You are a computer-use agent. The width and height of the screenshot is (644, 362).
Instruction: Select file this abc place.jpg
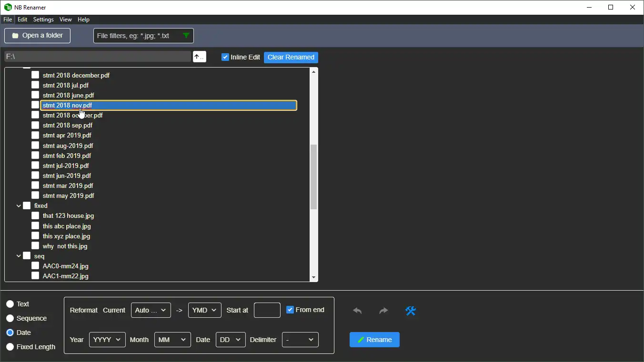[x=67, y=226]
